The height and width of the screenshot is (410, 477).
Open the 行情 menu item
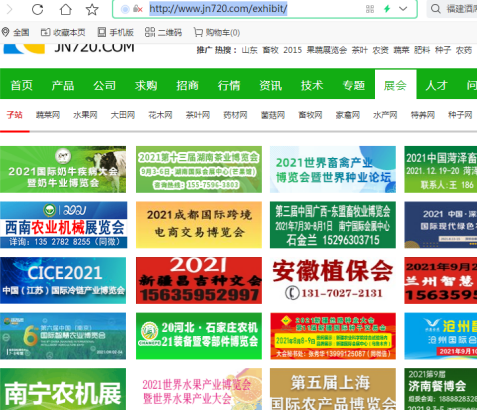pyautogui.click(x=229, y=85)
